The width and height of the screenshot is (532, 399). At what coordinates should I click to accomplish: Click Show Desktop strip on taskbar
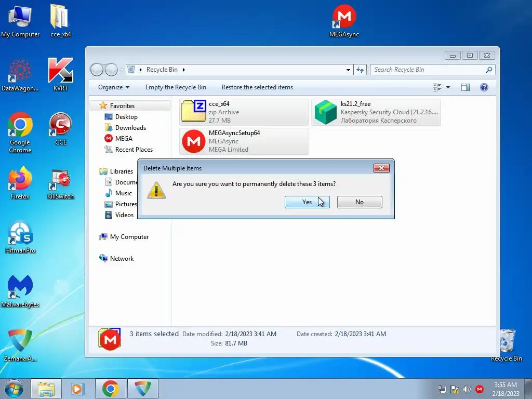coord(528,389)
